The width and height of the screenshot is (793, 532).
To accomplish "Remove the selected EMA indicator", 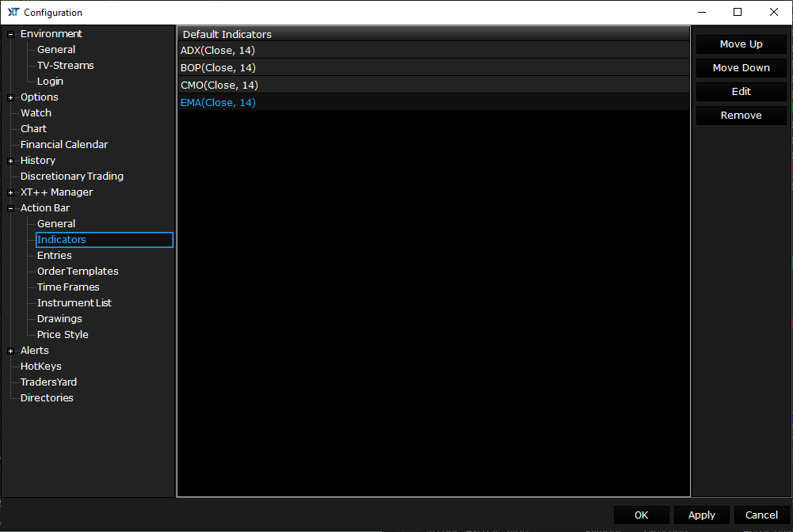I will [x=741, y=116].
